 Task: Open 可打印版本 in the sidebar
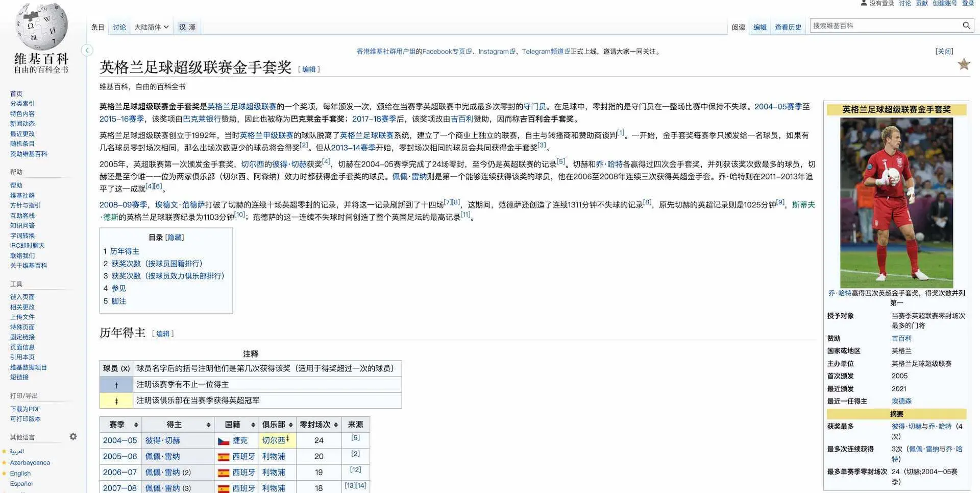coord(25,419)
